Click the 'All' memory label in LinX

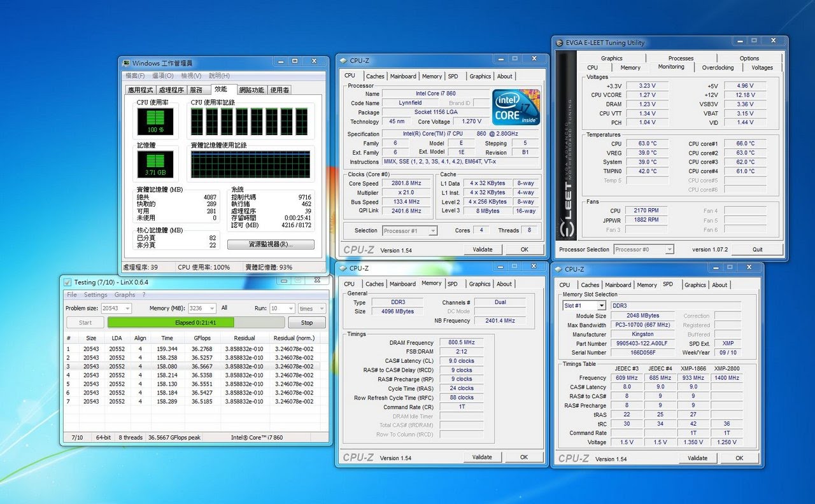224,308
